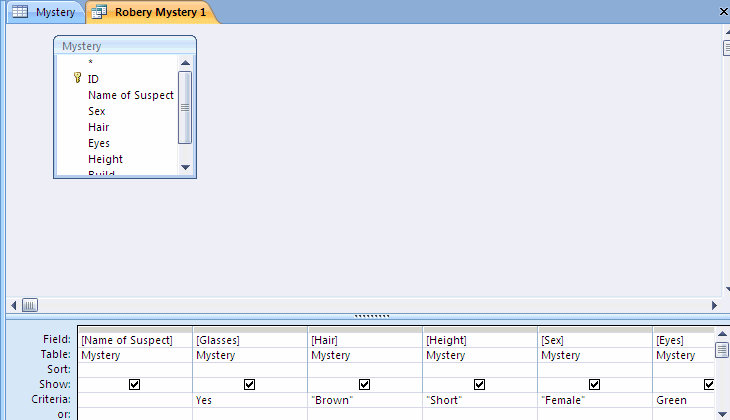Open the Table cell under the [Glasses] field

point(249,355)
